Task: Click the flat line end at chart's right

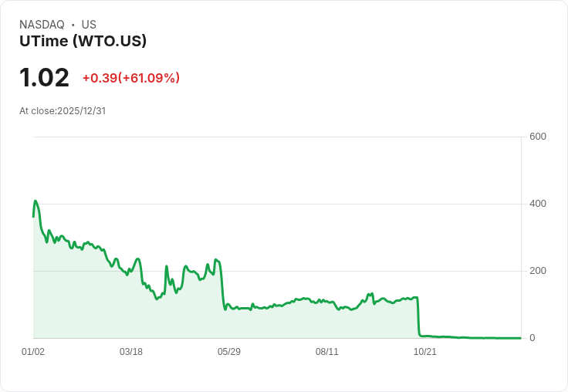Action: (x=520, y=338)
